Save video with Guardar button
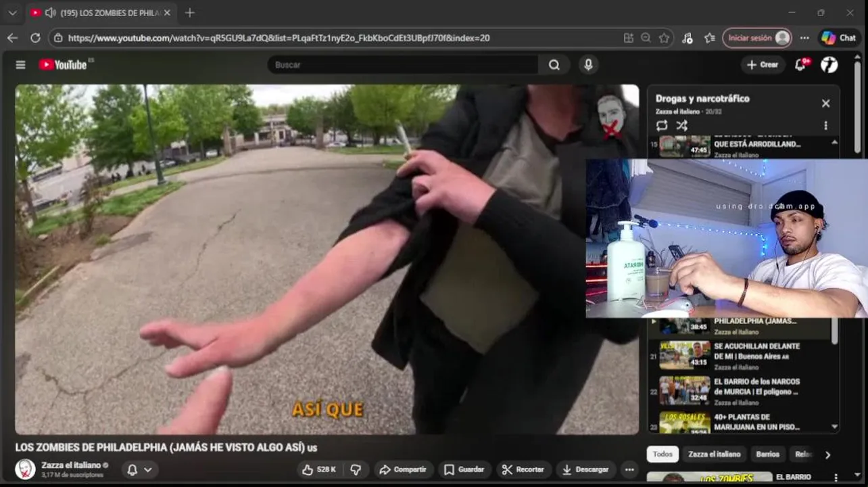The width and height of the screenshot is (868, 487). [464, 469]
